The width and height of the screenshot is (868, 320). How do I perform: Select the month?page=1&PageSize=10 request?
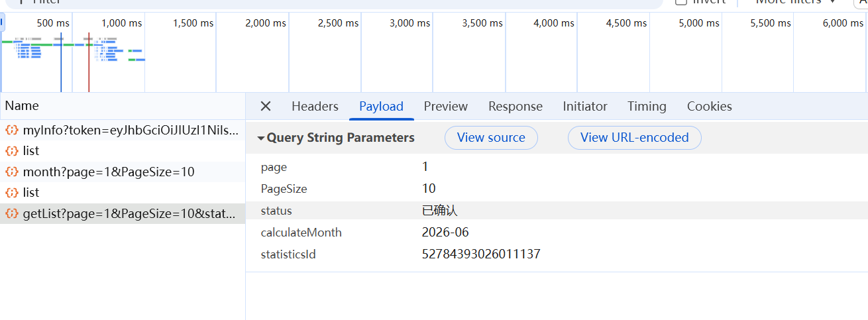click(109, 172)
